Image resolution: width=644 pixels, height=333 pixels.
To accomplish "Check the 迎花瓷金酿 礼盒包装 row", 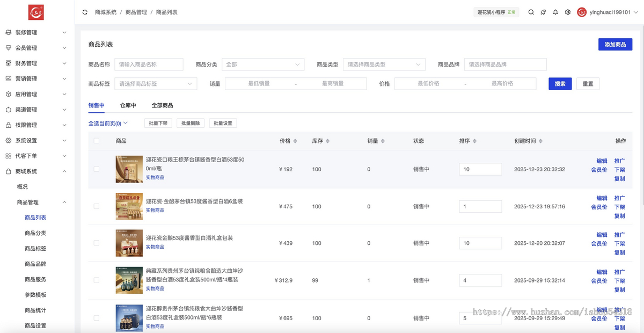I will pyautogui.click(x=97, y=243).
